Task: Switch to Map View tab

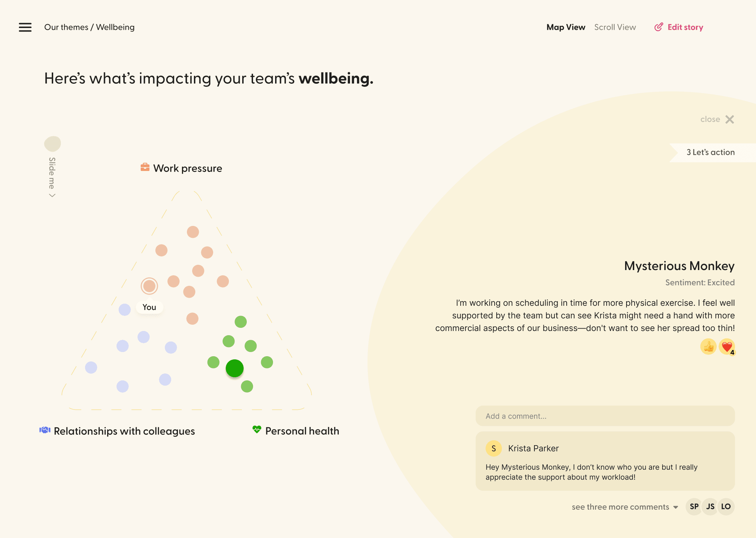Action: pos(566,27)
